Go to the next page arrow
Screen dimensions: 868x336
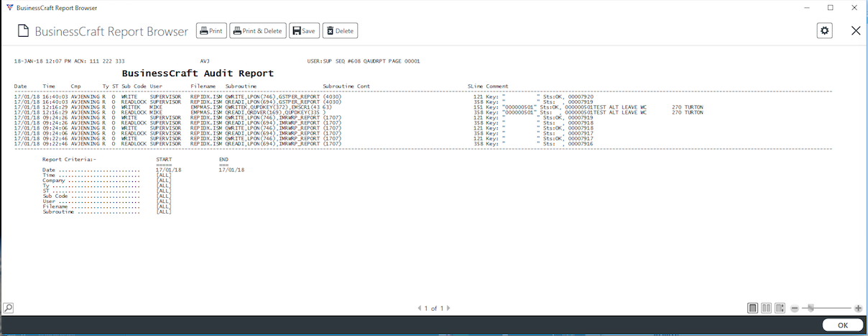(448, 308)
